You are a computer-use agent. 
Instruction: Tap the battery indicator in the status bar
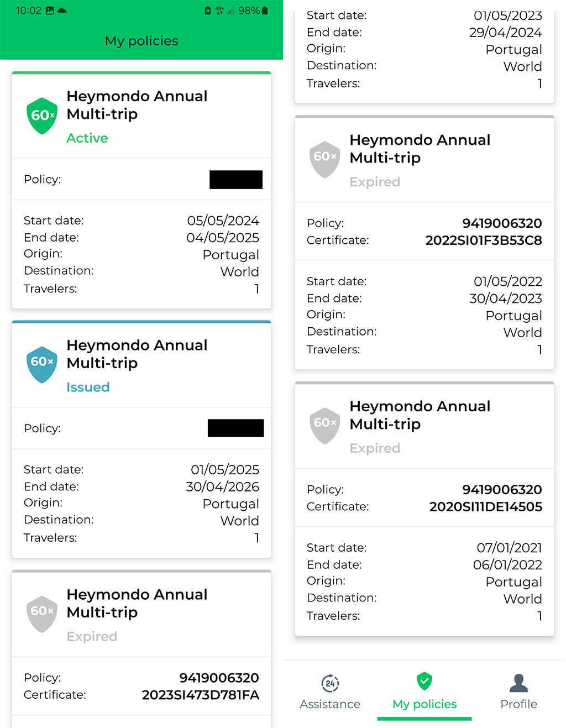pos(265,11)
